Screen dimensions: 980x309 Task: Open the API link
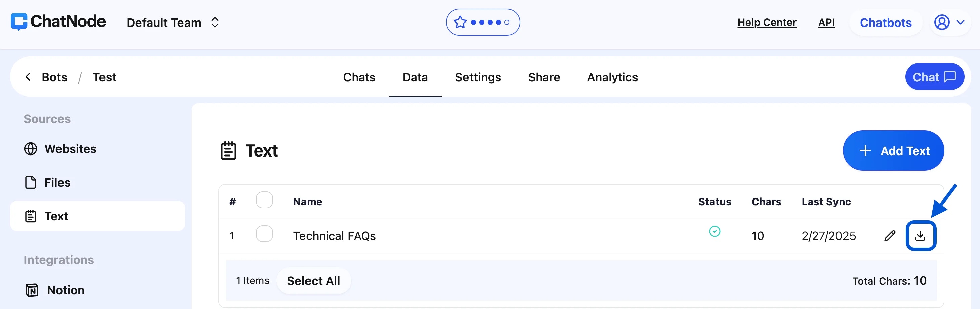826,23
